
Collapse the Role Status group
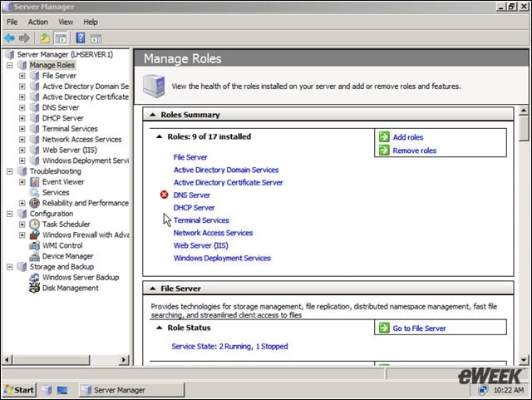tap(159, 328)
